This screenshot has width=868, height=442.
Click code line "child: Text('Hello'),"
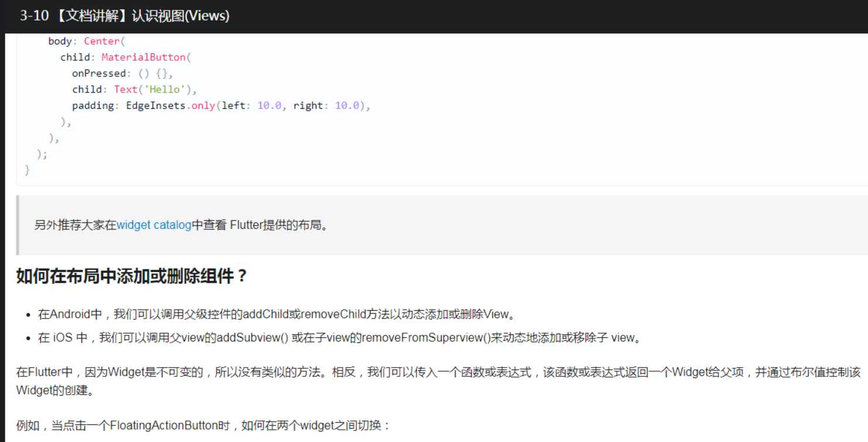coord(135,90)
